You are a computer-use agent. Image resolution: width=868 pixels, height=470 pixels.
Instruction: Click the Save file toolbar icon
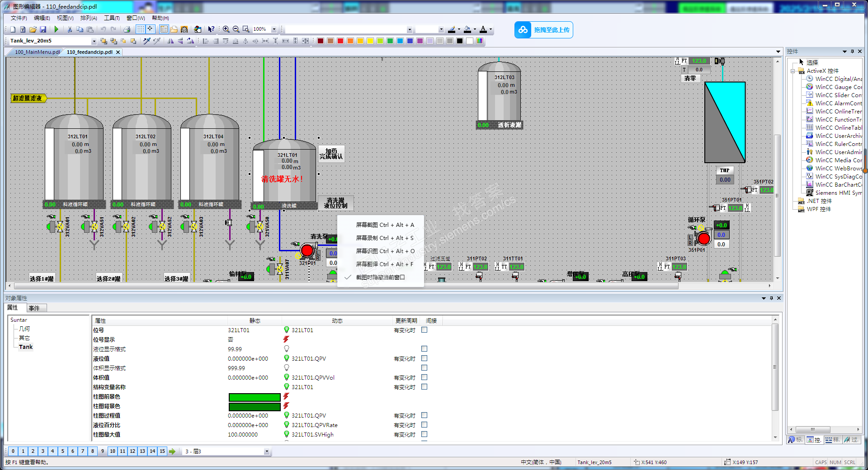tap(43, 29)
